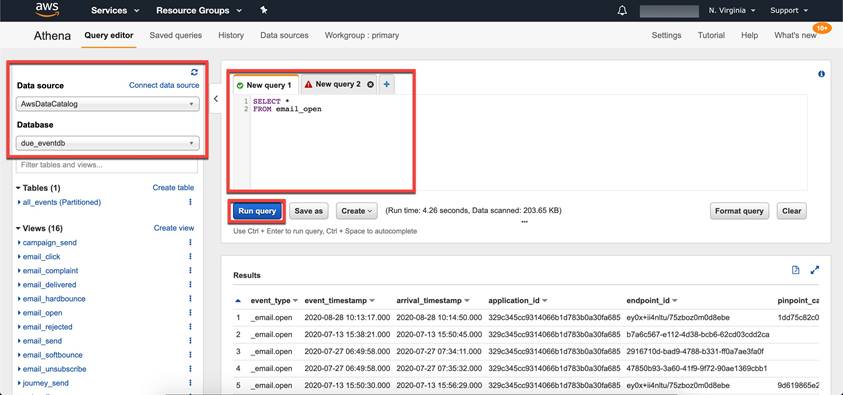
Task: Open options menu for email_unsubscribe view
Action: [190, 369]
